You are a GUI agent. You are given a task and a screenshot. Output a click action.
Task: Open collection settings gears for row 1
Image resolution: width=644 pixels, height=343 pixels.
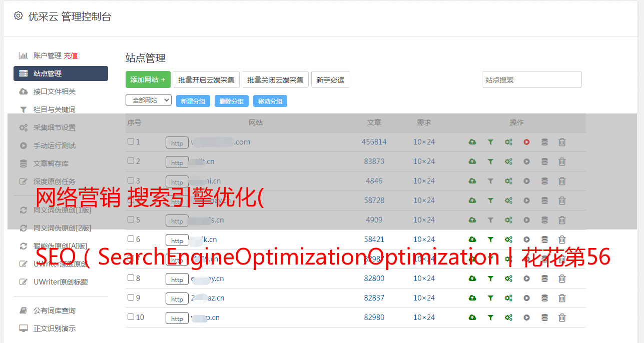point(508,142)
